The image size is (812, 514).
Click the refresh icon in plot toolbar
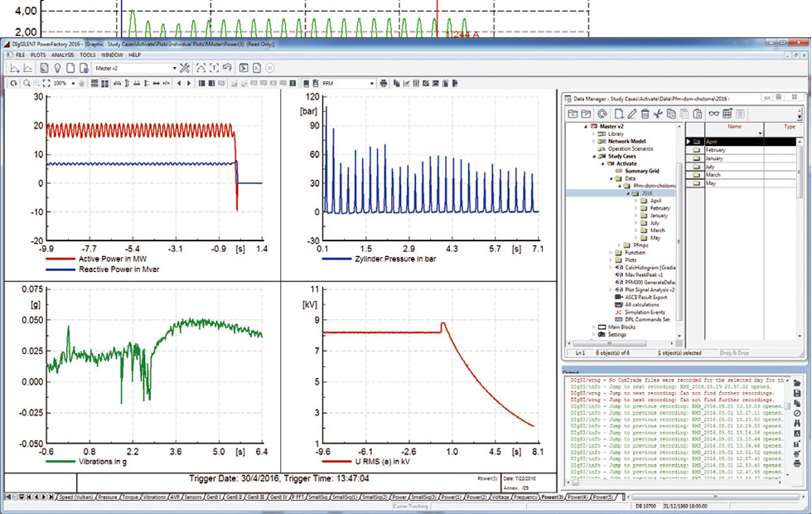(14, 83)
